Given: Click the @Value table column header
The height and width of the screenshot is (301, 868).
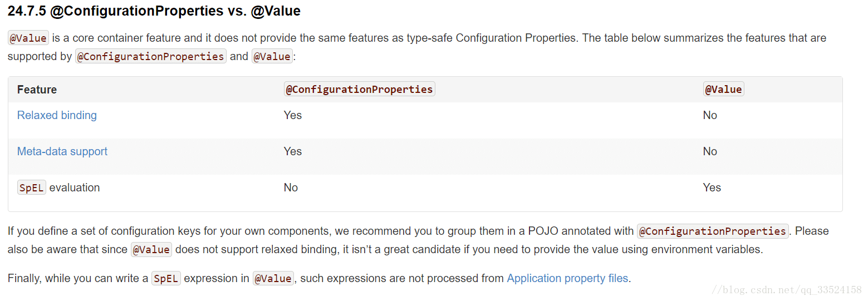Looking at the screenshot, I should click(723, 89).
